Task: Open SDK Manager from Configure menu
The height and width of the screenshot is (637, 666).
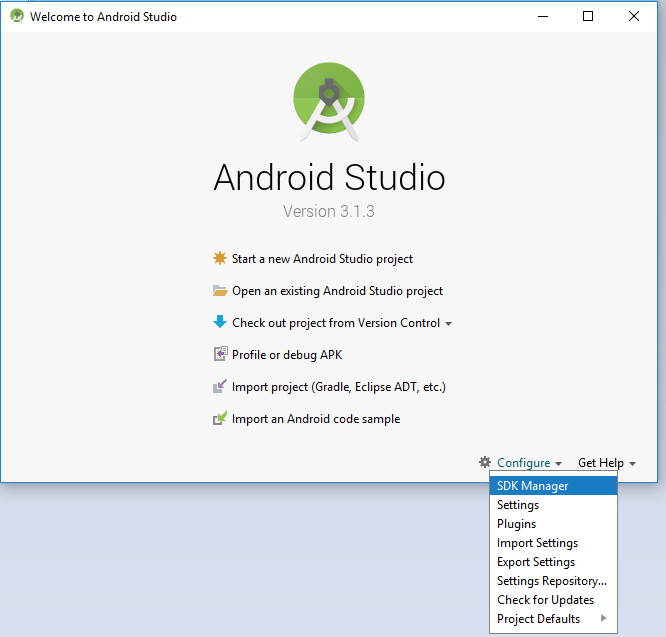Action: pyautogui.click(x=553, y=485)
